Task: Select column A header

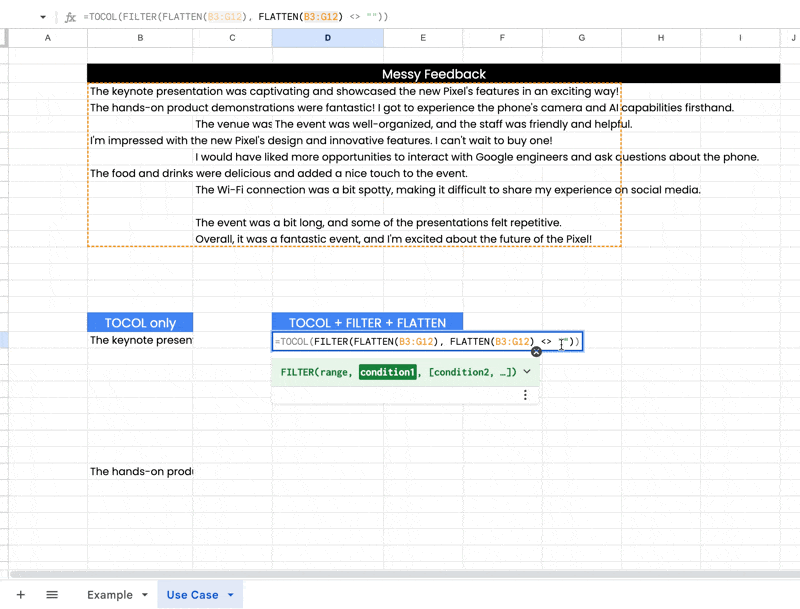Action: tap(47, 38)
